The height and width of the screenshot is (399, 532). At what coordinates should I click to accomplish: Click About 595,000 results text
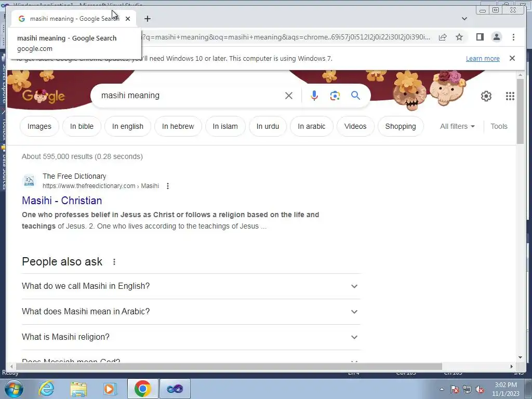click(82, 156)
